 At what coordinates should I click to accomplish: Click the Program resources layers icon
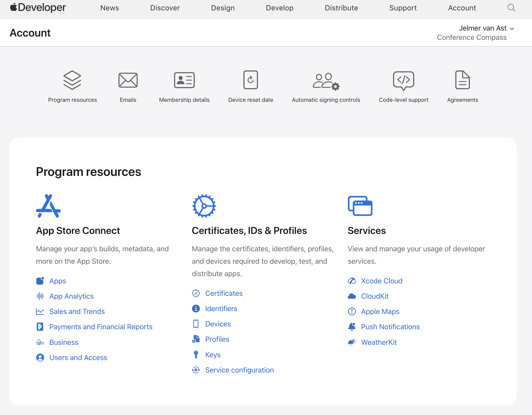tap(72, 80)
